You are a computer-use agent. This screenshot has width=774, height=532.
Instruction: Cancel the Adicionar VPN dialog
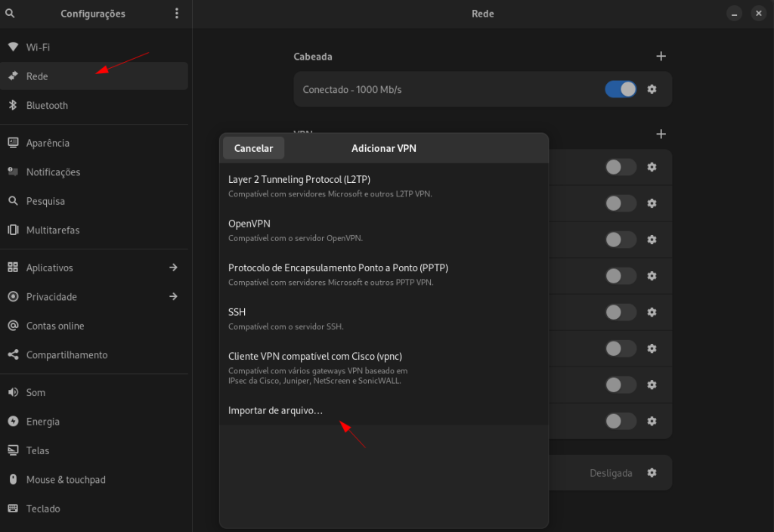click(x=253, y=148)
